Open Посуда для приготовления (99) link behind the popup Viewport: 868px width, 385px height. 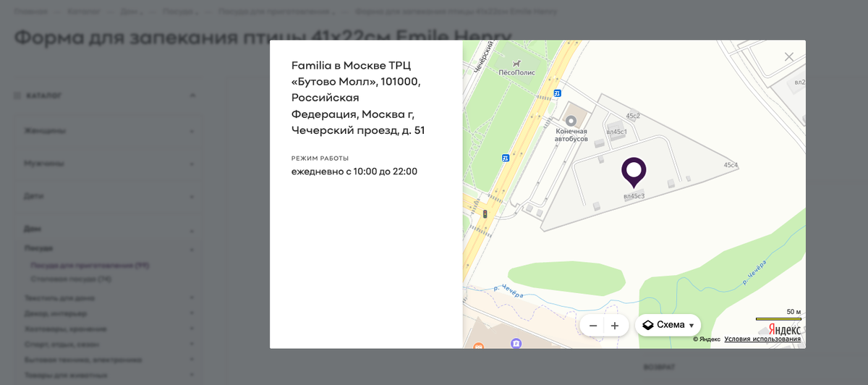coord(90,266)
